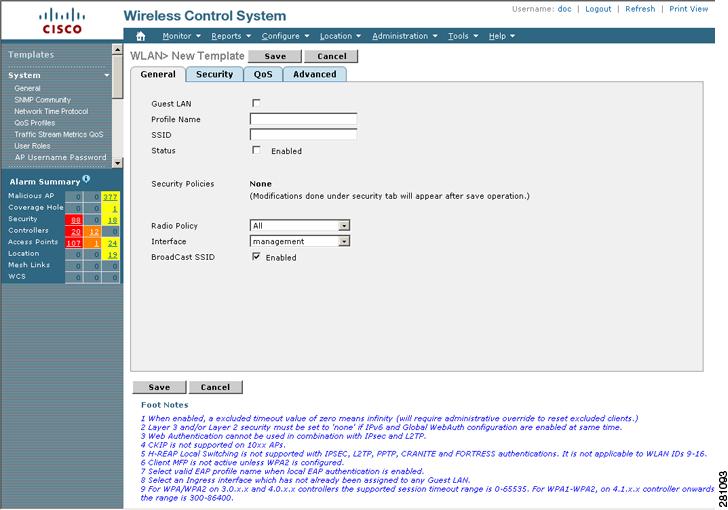Click the top Cancel button
The width and height of the screenshot is (728, 510).
tap(332, 56)
